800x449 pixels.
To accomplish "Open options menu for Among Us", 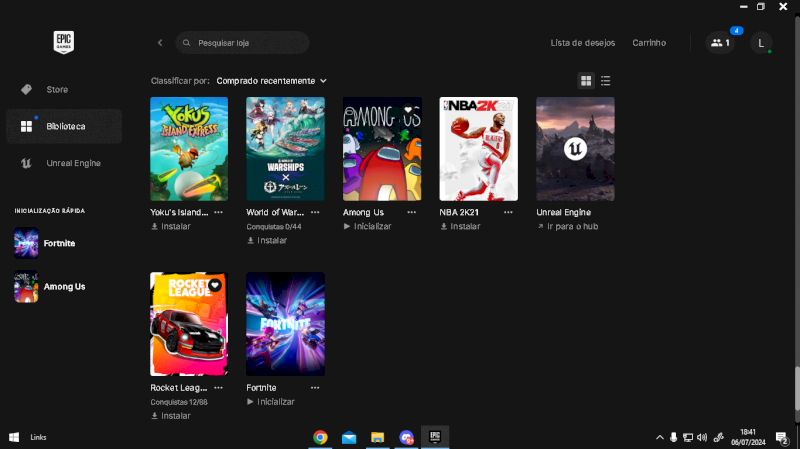I will 411,212.
